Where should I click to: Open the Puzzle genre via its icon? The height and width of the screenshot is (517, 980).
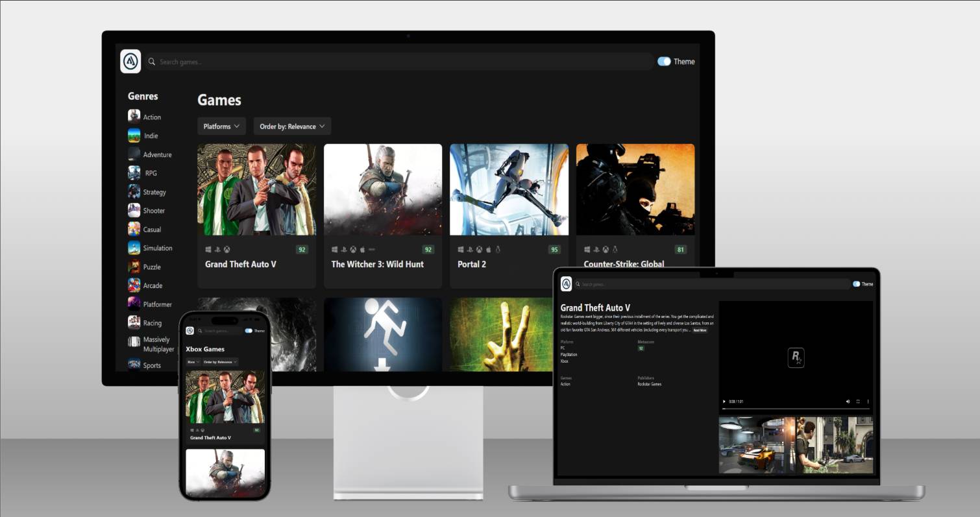[134, 267]
